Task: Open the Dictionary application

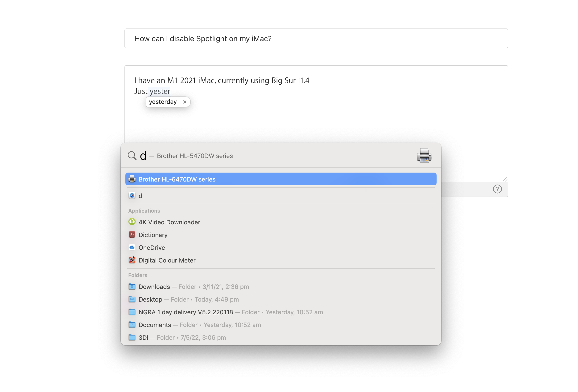Action: (153, 235)
